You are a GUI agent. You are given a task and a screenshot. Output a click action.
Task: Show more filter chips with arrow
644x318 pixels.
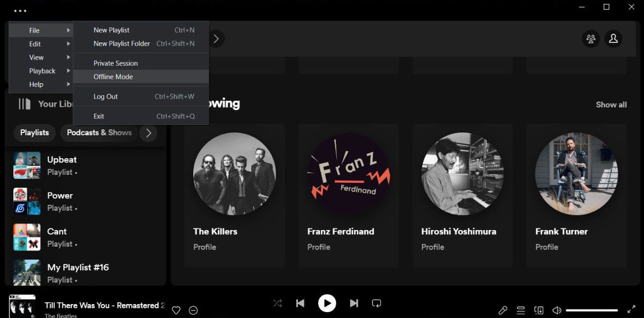pyautogui.click(x=149, y=133)
